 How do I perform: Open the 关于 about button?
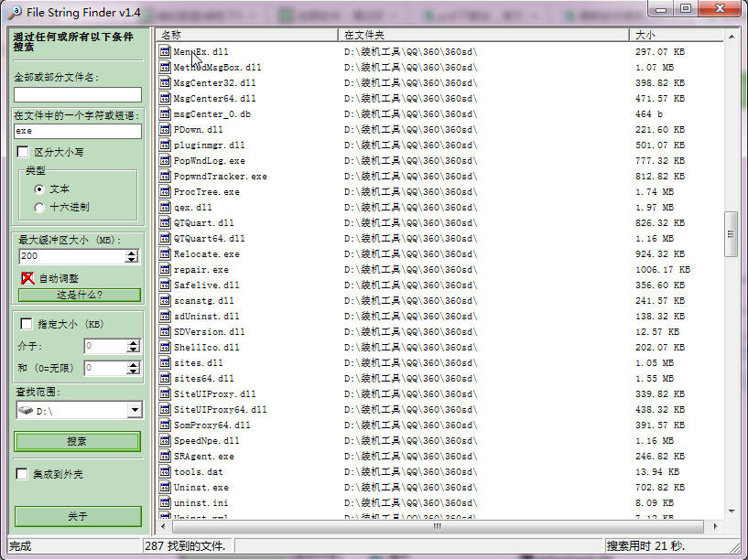tap(78, 517)
